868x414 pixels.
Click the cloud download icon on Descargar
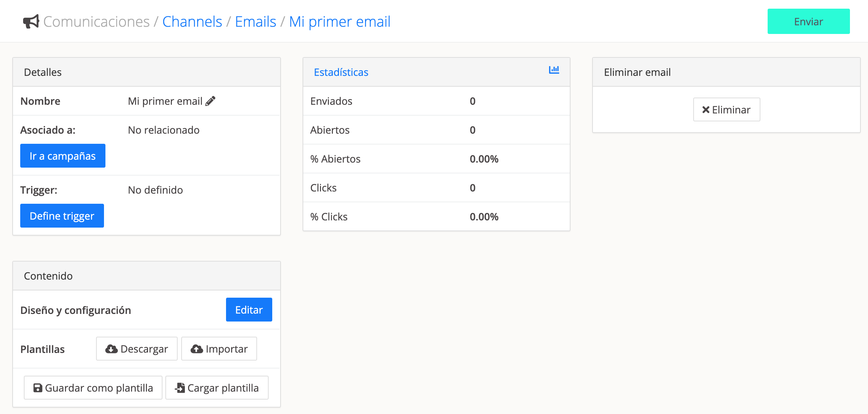[x=111, y=349]
